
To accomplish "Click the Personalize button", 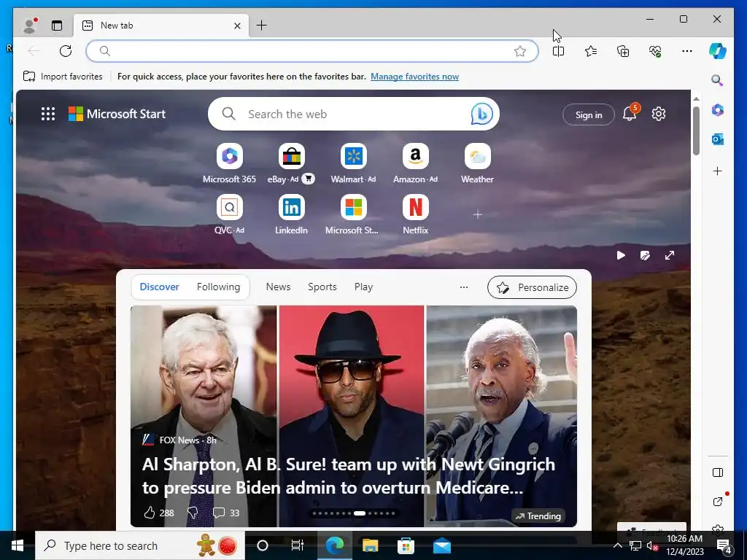I will coord(532,287).
